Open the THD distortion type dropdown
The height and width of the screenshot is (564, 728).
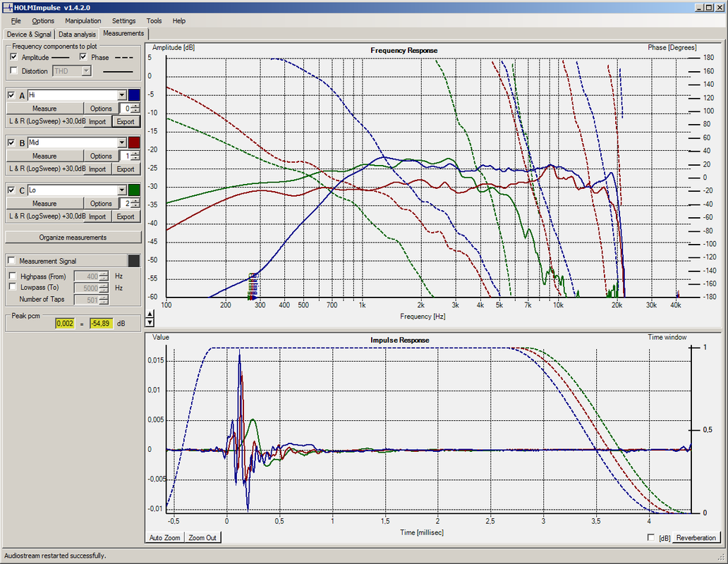pos(86,71)
